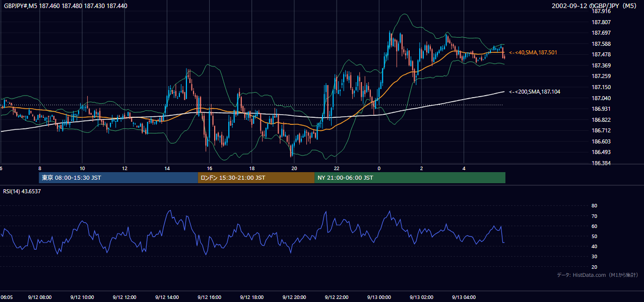The height and width of the screenshot is (302, 644).
Task: Click RSI level 60 on the scale
Action: click(x=594, y=226)
